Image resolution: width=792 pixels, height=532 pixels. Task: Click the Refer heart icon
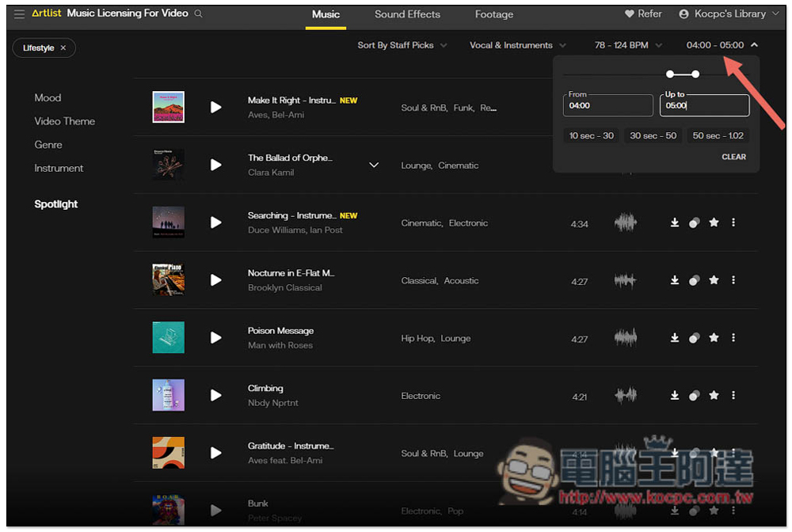point(630,14)
